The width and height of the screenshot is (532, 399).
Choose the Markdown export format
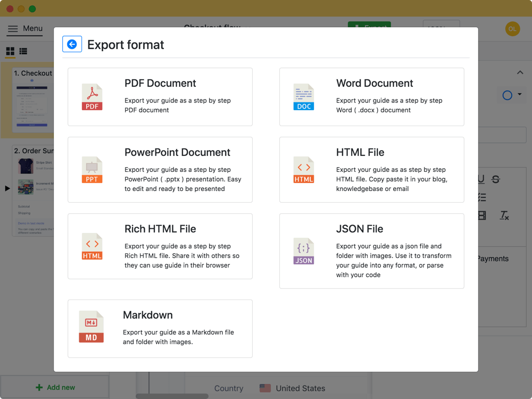point(160,328)
